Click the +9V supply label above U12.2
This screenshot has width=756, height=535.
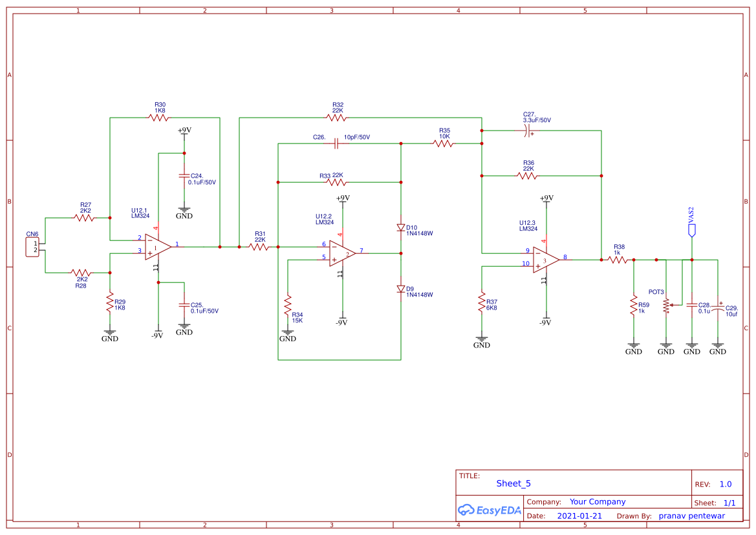coord(343,198)
